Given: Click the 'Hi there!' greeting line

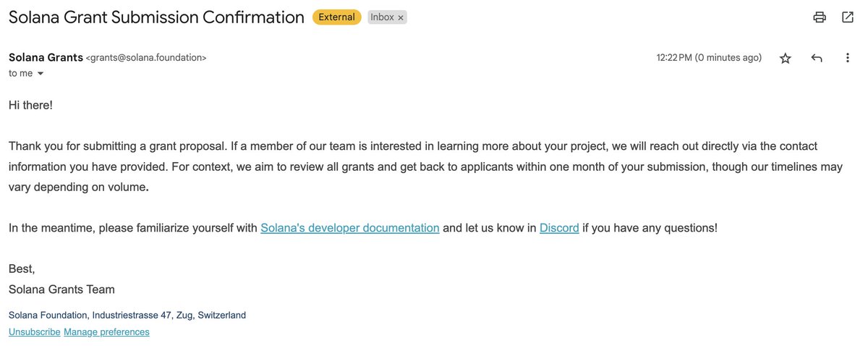Looking at the screenshot, I should [x=30, y=105].
